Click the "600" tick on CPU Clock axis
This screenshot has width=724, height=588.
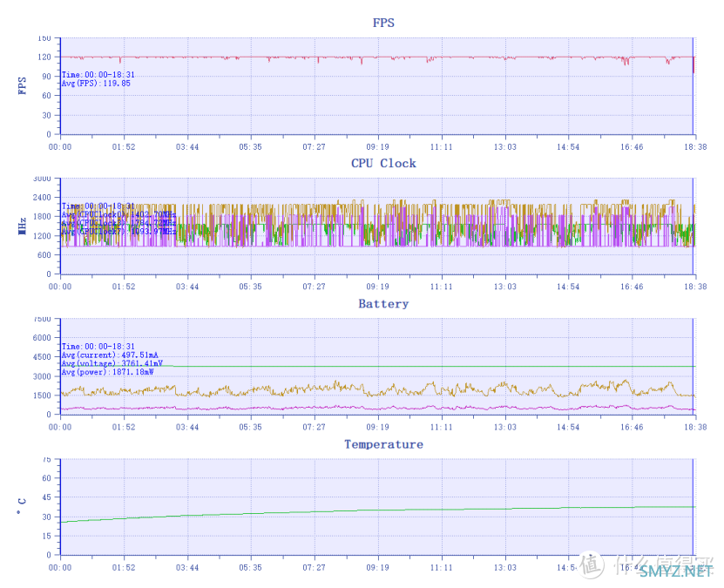click(x=44, y=255)
